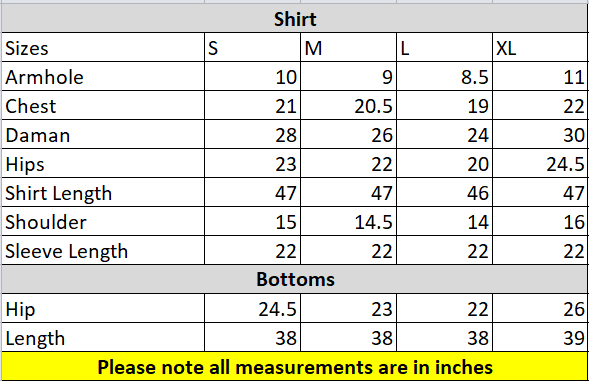The width and height of the screenshot is (589, 381).
Task: Select the Bottoms section header cell
Action: click(x=294, y=279)
